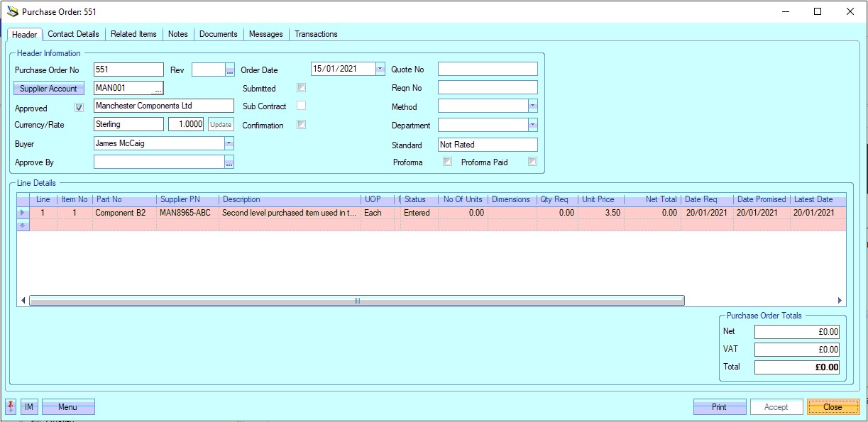868x422 pixels.
Task: Open the Approve By lookup ellipsis
Action: [229, 162]
